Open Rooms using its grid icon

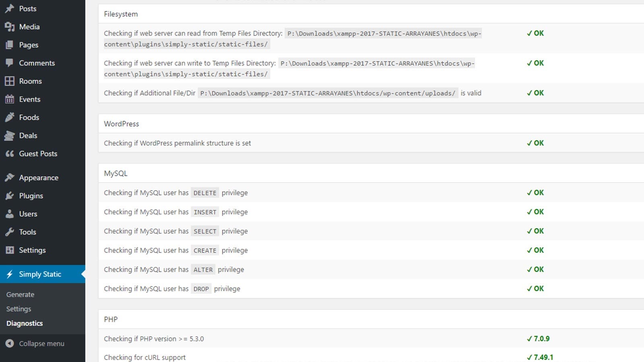click(10, 81)
